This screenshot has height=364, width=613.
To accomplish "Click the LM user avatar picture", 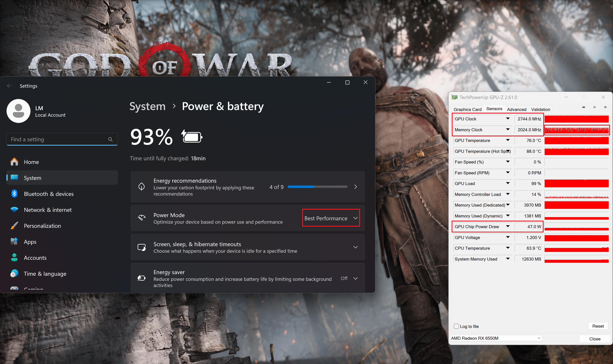I will click(x=18, y=111).
